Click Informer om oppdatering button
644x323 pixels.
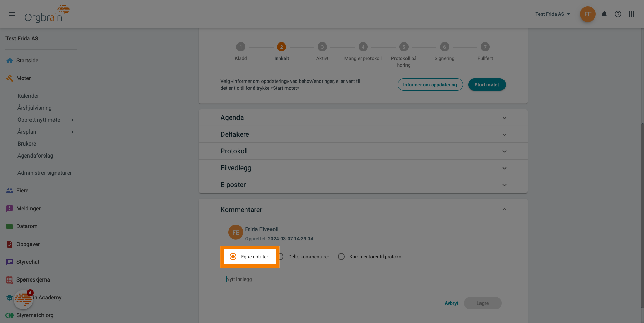[430, 85]
